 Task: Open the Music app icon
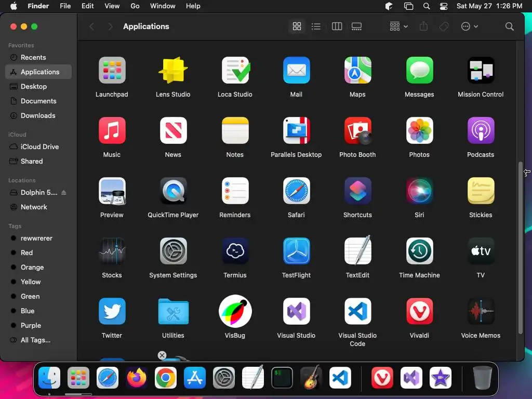(x=112, y=130)
